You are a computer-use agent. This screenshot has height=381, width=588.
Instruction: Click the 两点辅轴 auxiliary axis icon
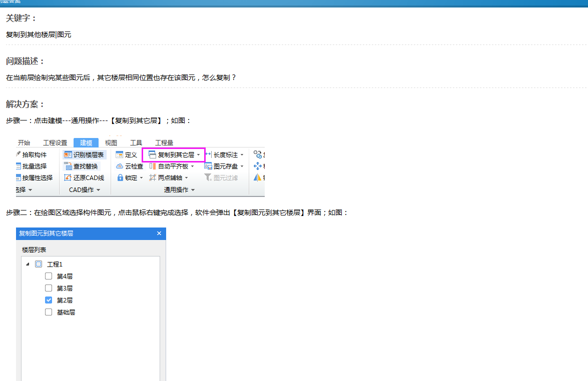pos(152,177)
